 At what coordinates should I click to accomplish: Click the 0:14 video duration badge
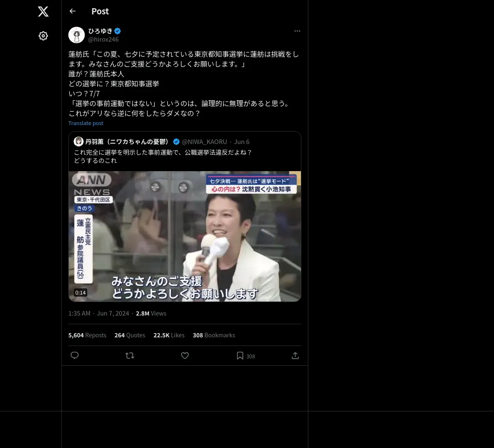tap(80, 292)
